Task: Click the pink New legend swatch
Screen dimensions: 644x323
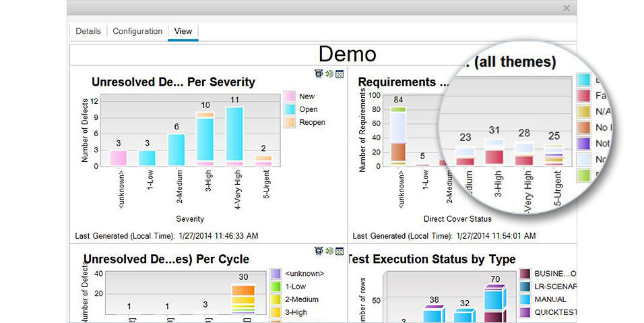Action: (290, 96)
